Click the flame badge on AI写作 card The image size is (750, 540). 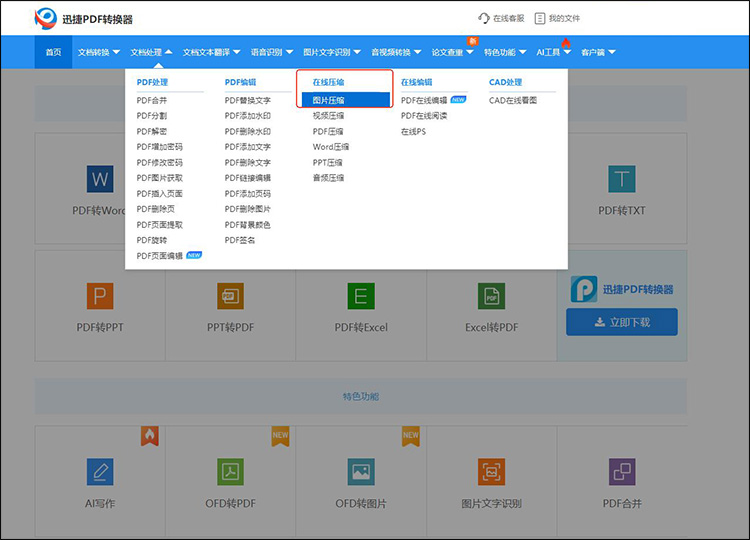(150, 436)
